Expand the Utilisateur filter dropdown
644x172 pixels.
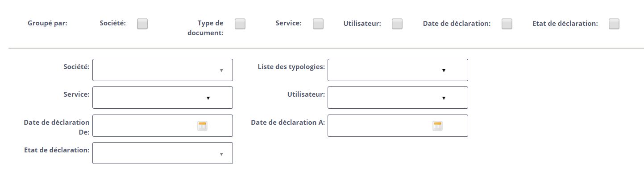(398, 98)
